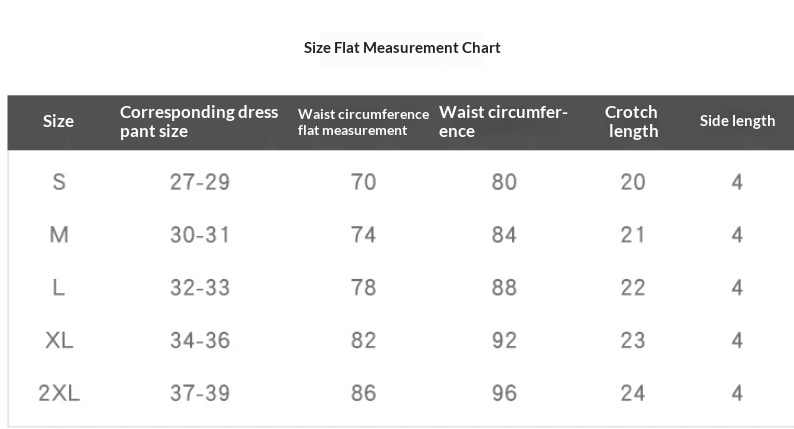Click the 2XL size row label
This screenshot has width=794, height=429.
click(x=59, y=393)
